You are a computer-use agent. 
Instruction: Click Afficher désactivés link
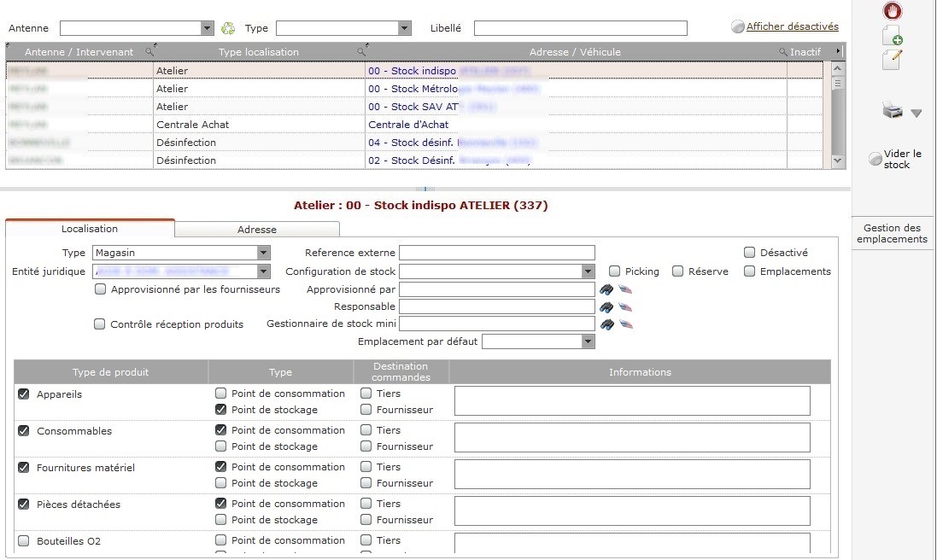point(792,26)
